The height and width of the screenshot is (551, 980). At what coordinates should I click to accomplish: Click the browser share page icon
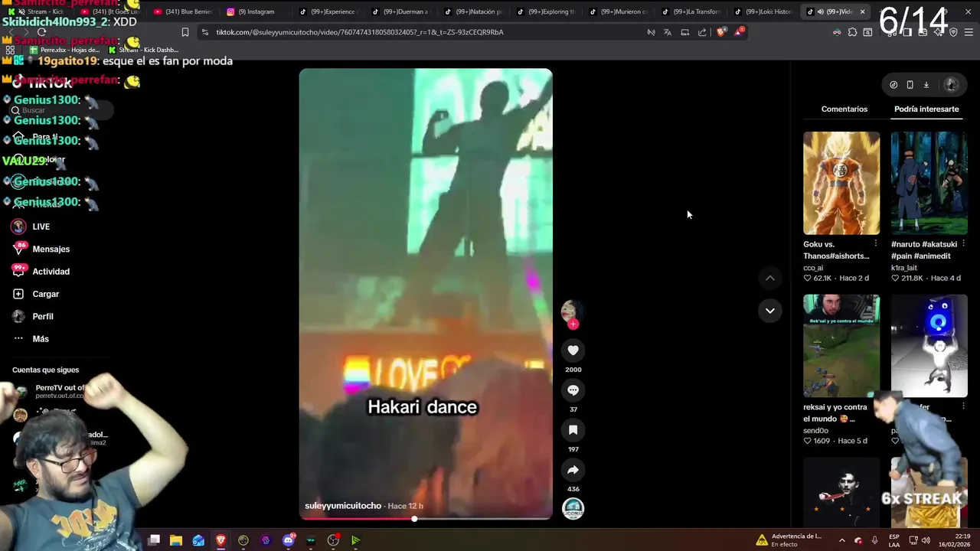(702, 32)
